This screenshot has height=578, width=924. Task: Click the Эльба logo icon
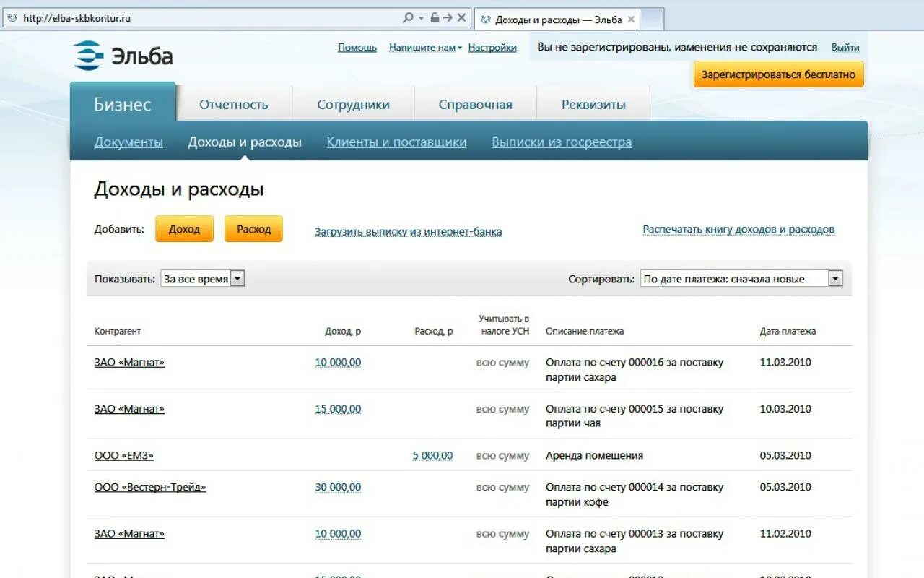88,56
